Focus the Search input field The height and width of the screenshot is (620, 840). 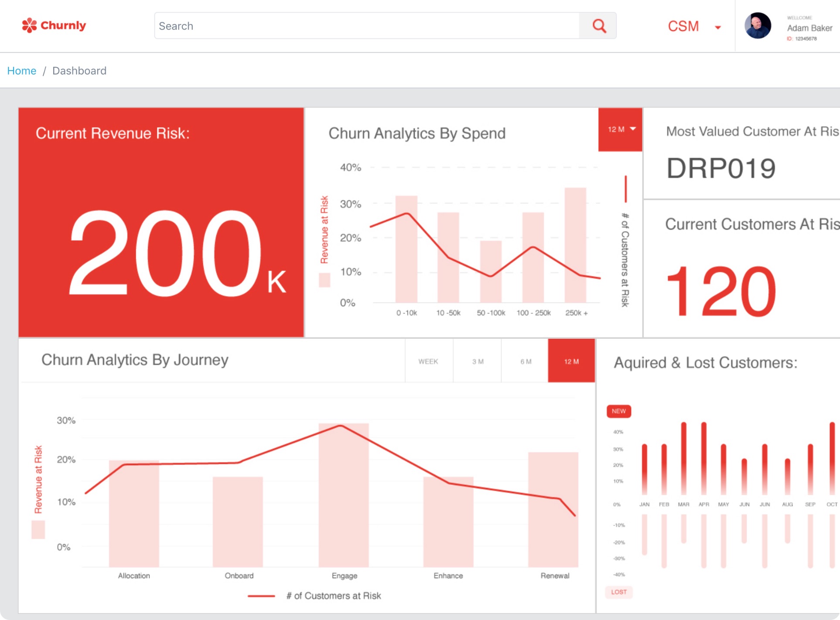[367, 26]
